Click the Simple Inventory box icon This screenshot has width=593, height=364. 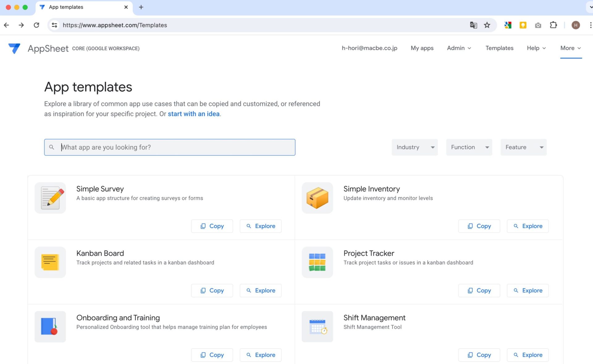[x=317, y=198]
